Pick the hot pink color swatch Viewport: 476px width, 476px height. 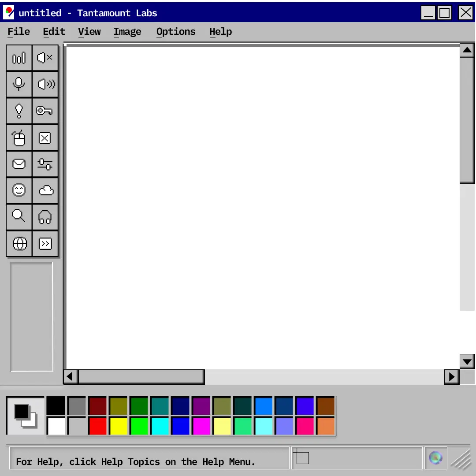point(305,426)
